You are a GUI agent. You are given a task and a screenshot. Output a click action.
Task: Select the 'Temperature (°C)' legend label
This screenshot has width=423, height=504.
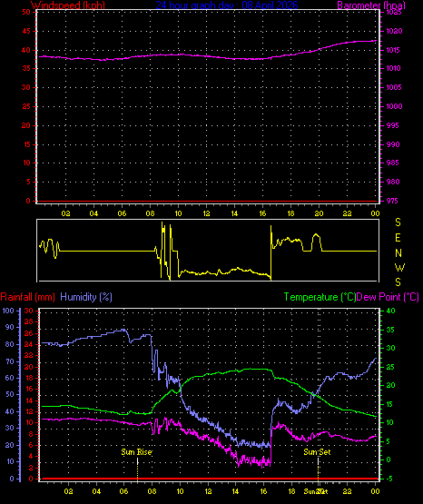click(x=320, y=297)
